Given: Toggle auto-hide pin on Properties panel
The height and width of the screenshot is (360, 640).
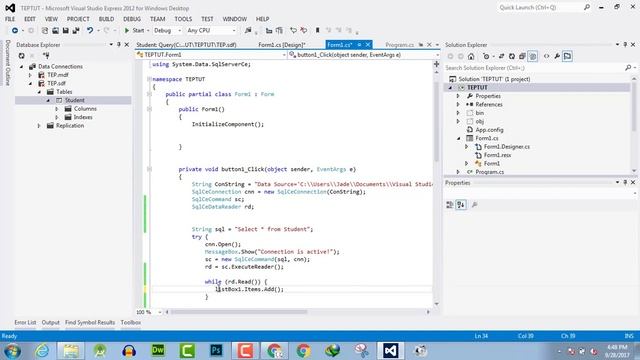Looking at the screenshot, I should pos(625,182).
